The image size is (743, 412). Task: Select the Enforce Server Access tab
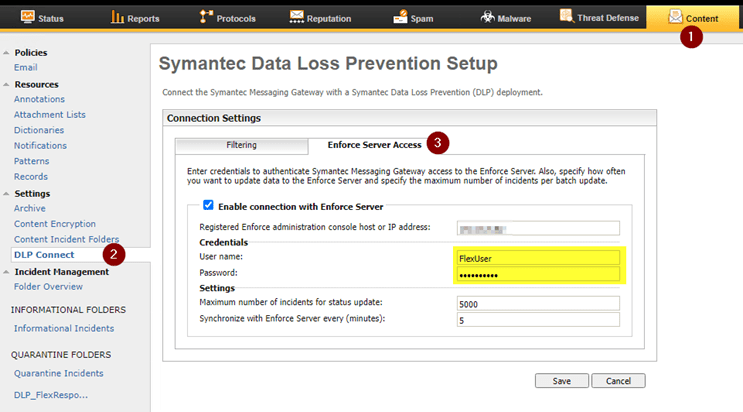pos(374,145)
